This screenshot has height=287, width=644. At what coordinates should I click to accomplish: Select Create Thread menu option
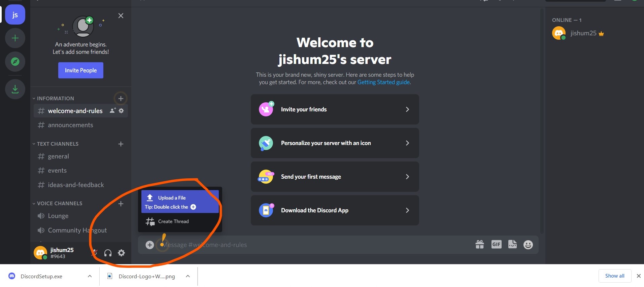180,221
